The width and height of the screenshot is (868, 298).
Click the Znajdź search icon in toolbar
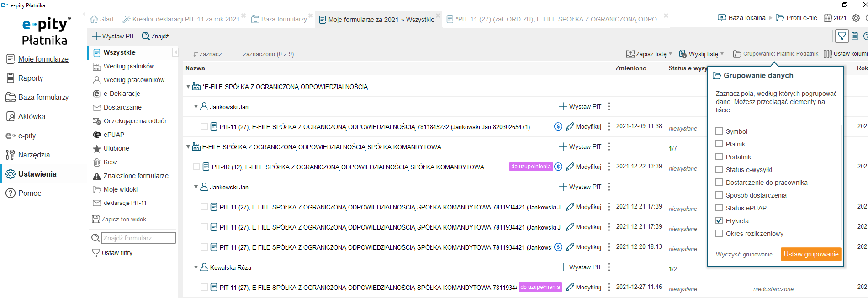click(x=155, y=36)
